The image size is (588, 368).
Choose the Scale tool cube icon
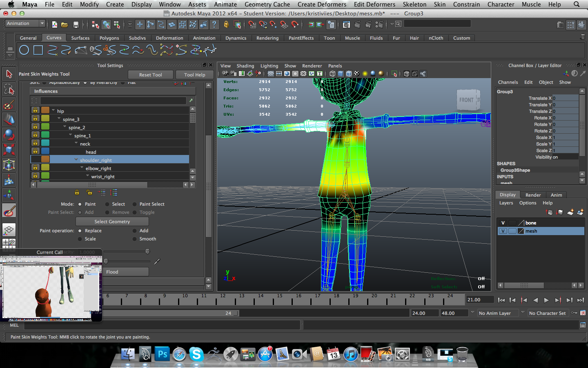9,150
